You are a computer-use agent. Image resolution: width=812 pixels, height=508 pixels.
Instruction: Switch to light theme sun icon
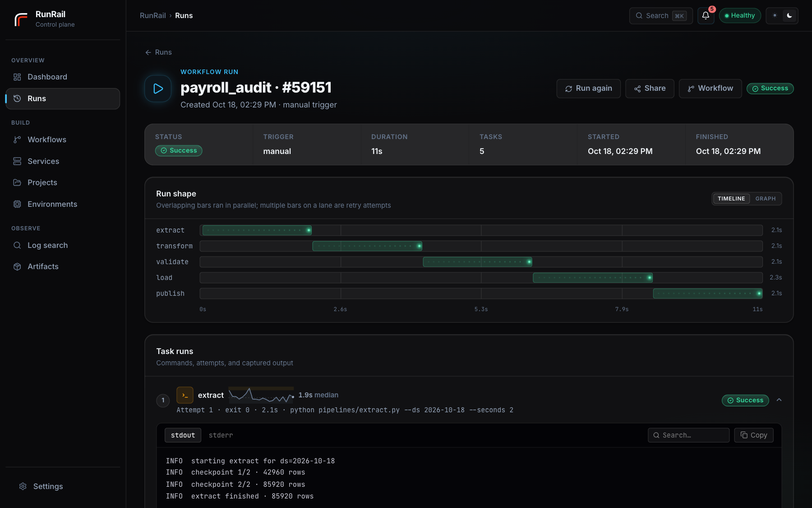(775, 16)
